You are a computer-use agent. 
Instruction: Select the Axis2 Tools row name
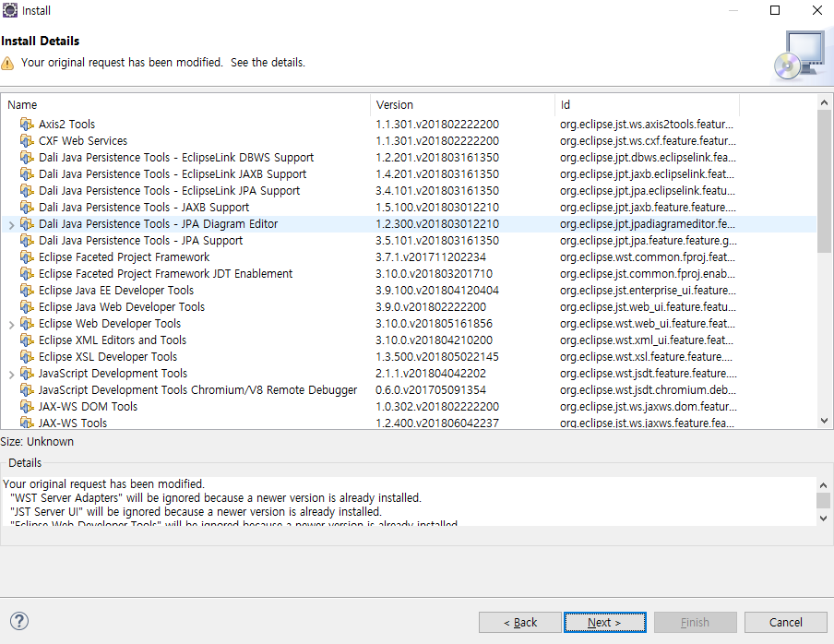tap(66, 125)
